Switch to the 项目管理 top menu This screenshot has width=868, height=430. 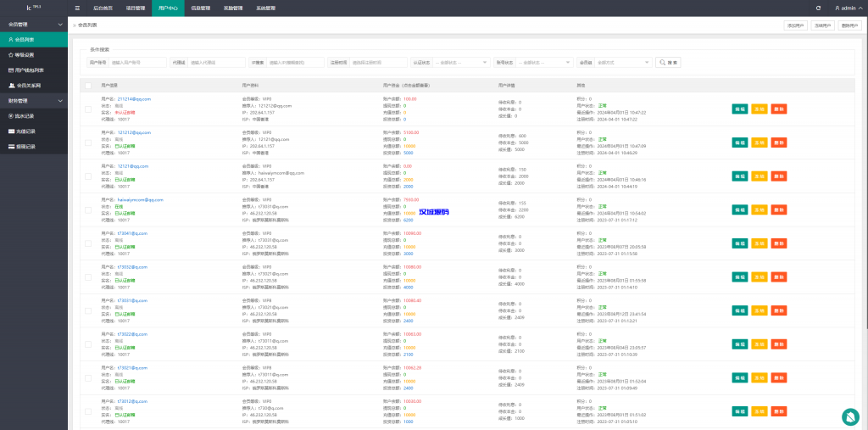click(x=136, y=8)
